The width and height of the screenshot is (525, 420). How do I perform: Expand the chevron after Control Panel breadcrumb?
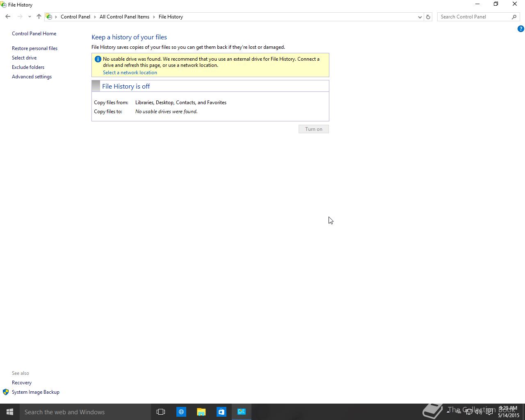(x=95, y=17)
